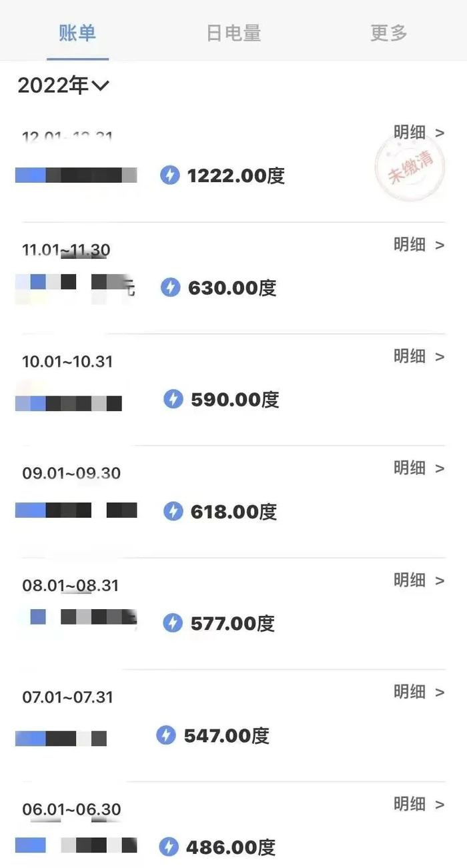Open the 2022年 year dropdown
This screenshot has width=467, height=868.
[x=63, y=85]
